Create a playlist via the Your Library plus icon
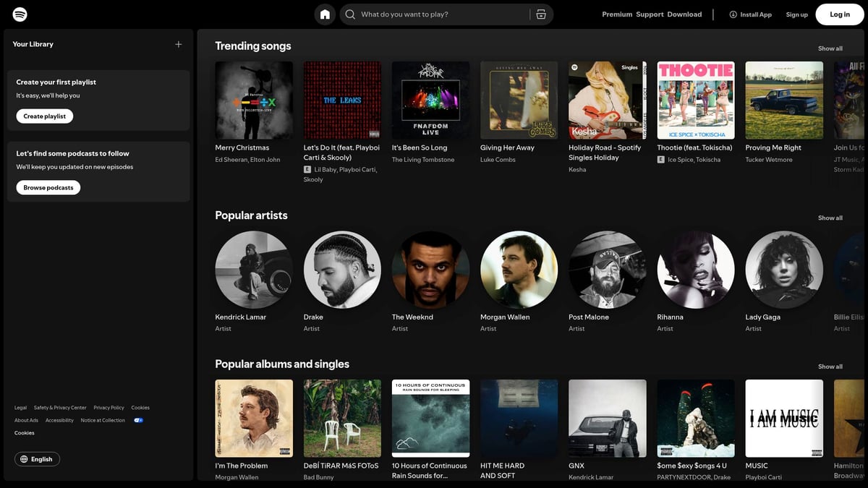868x488 pixels. click(178, 43)
